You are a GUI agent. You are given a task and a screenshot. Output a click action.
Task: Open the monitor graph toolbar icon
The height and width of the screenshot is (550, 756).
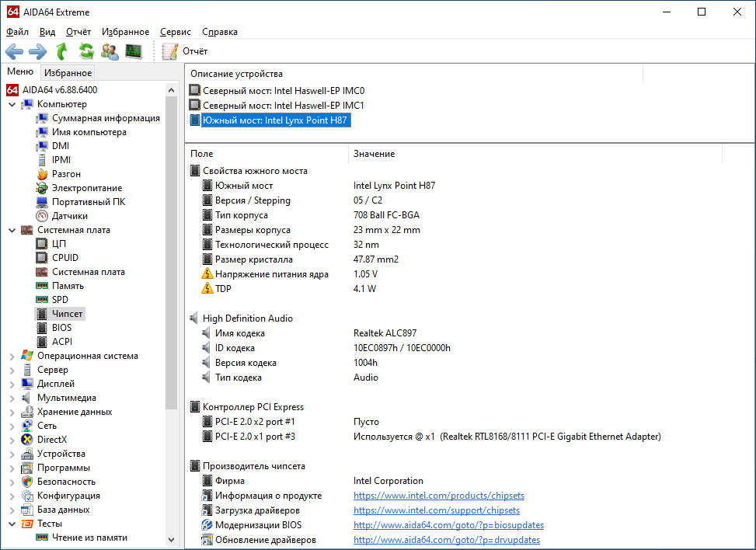(134, 51)
